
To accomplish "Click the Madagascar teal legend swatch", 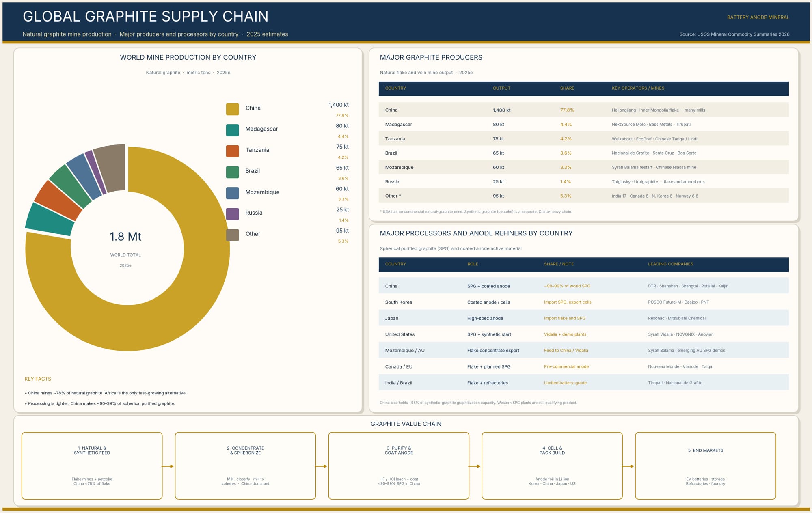I will (x=232, y=130).
